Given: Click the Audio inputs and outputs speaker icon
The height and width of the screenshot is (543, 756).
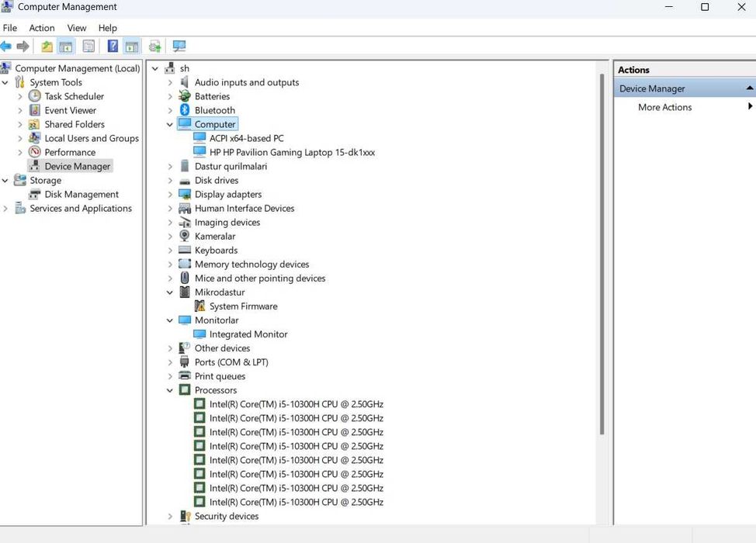Looking at the screenshot, I should pos(184,82).
